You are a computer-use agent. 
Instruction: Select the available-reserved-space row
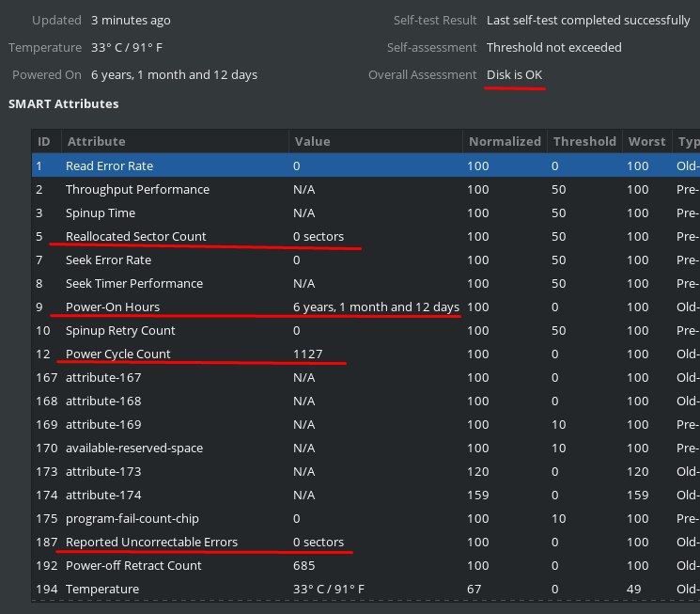(x=366, y=449)
